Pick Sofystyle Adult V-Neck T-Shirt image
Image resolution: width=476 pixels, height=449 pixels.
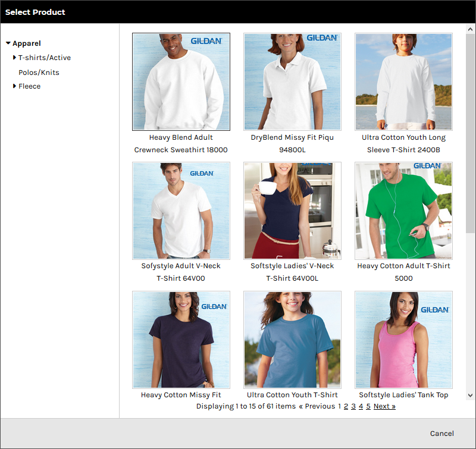pyautogui.click(x=181, y=211)
